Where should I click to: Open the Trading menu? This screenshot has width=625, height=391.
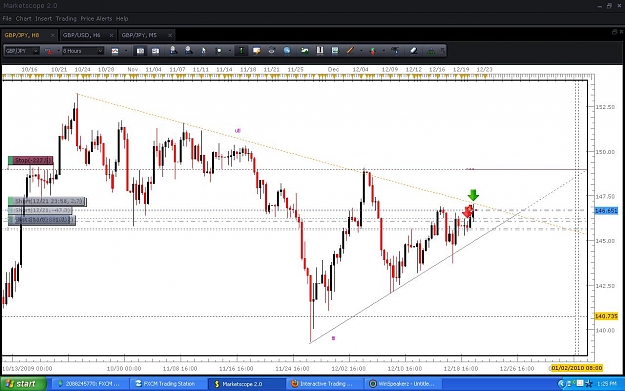66,18
